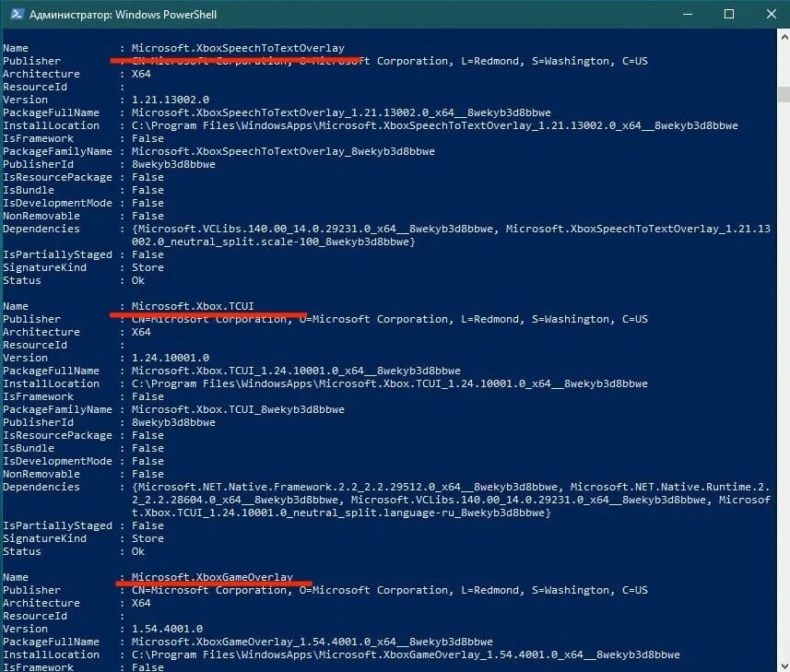790x672 pixels.
Task: Click the vertical scrollbar thumb
Action: pyautogui.click(x=784, y=94)
